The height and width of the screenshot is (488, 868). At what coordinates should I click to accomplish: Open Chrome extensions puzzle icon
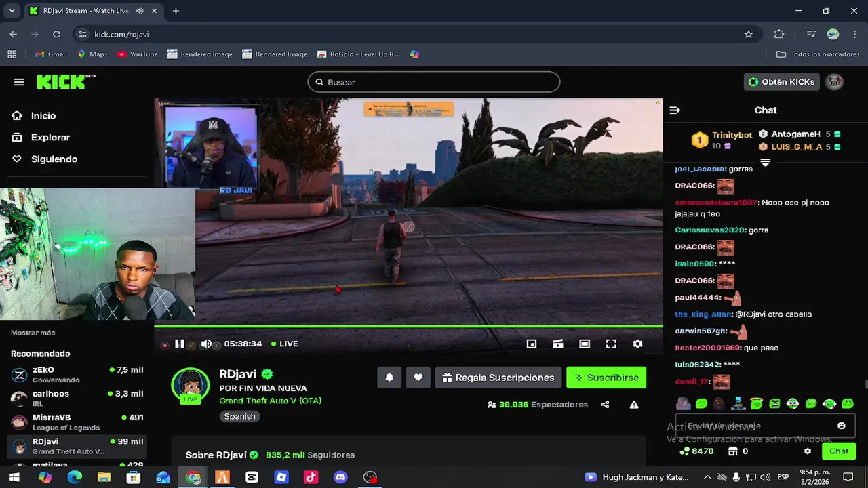[779, 34]
